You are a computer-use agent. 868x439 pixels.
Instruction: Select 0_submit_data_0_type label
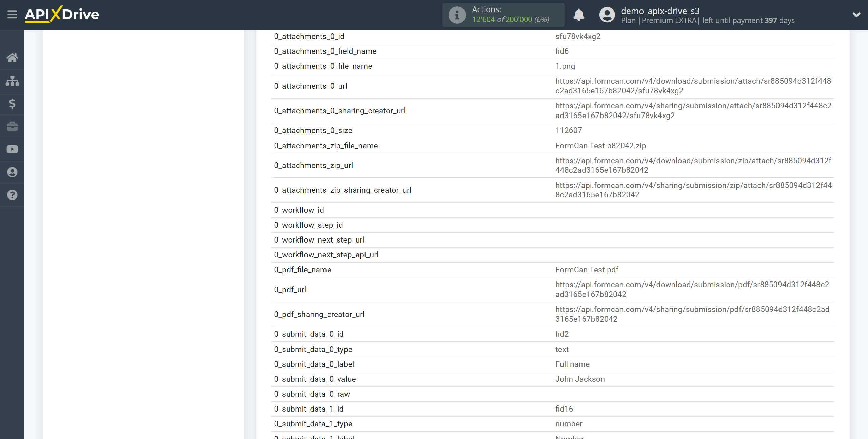(x=313, y=350)
